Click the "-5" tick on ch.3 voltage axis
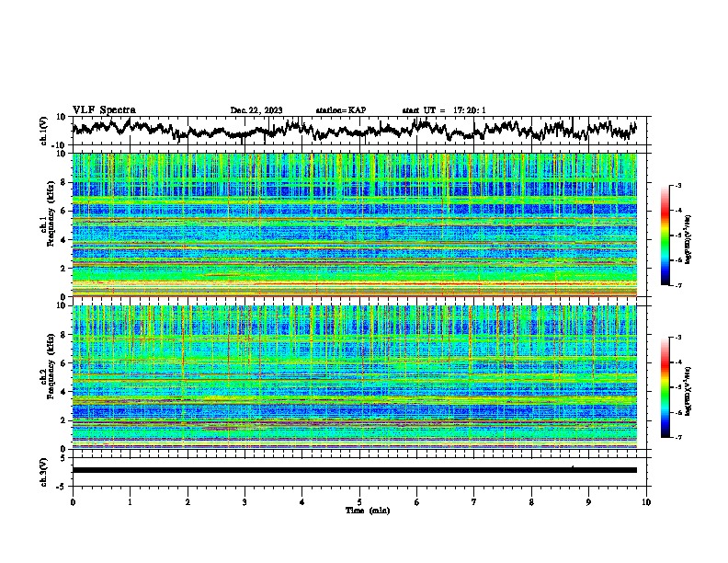Screen dimensions: 728x563 tap(61, 487)
